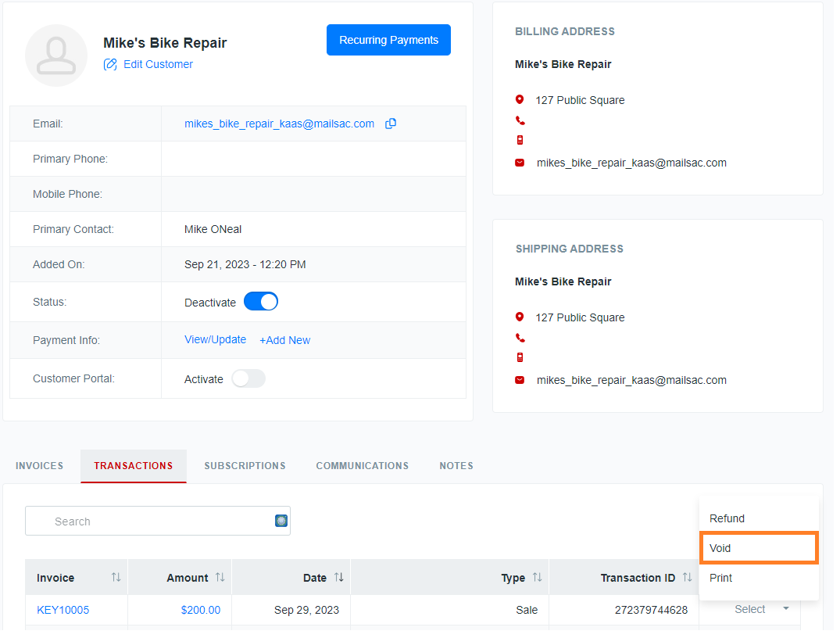Open invoice KEY10005 link

click(63, 611)
